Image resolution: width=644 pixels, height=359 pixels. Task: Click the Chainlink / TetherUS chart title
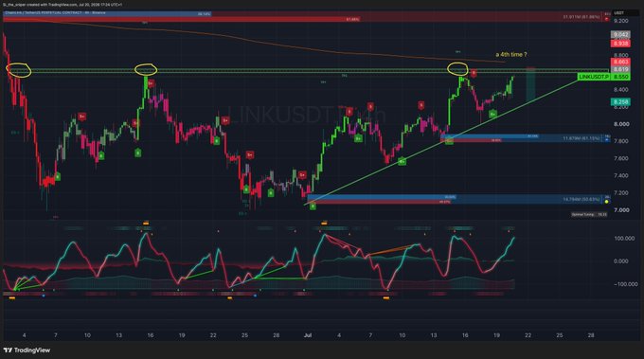point(56,13)
